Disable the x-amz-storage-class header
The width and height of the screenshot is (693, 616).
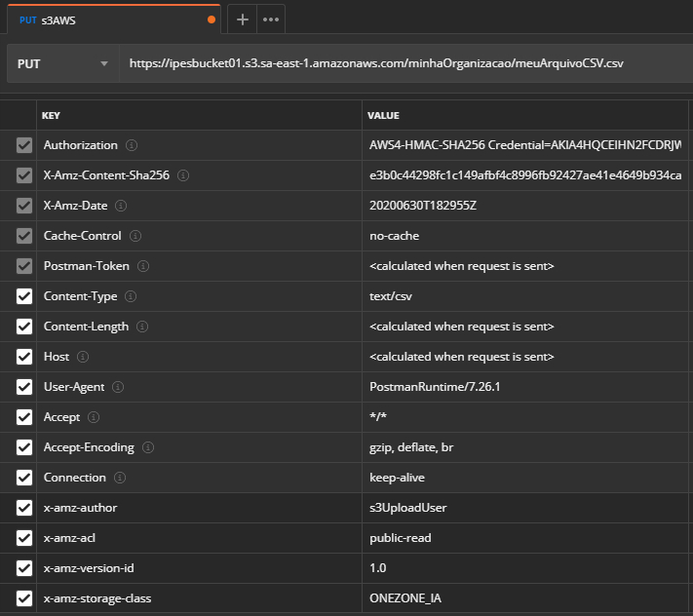click(24, 598)
